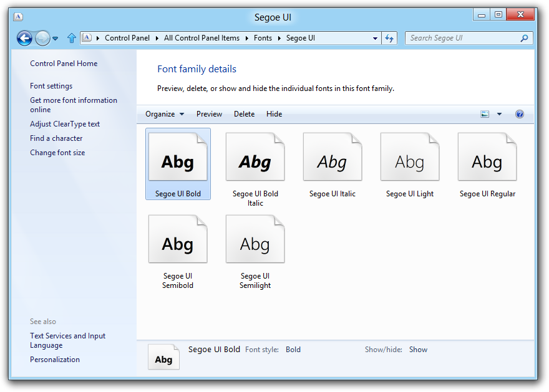Viewport: 549px width, 392px height.
Task: Select the Segoe UI Bold font icon
Action: 178,164
